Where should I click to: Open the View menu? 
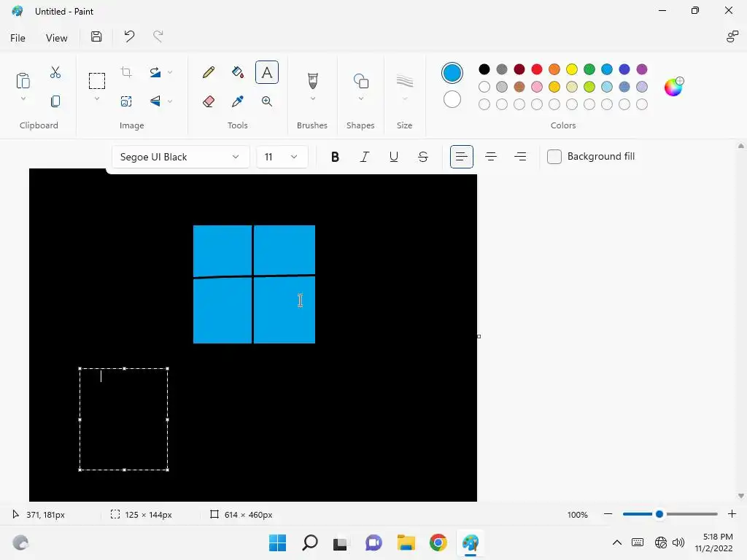pyautogui.click(x=56, y=38)
